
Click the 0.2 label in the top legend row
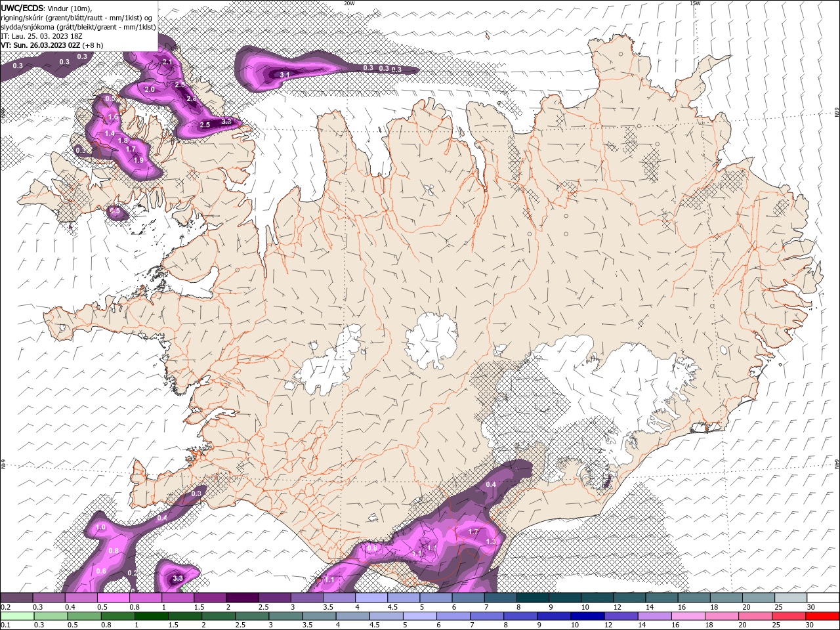point(6,607)
